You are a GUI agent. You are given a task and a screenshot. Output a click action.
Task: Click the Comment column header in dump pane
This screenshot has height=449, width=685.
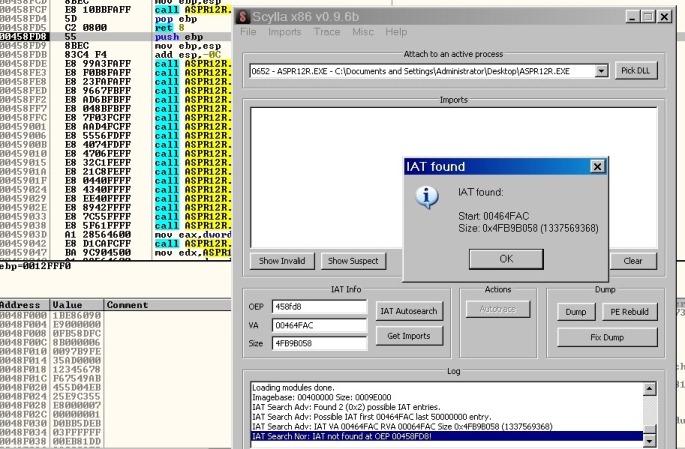[168, 305]
